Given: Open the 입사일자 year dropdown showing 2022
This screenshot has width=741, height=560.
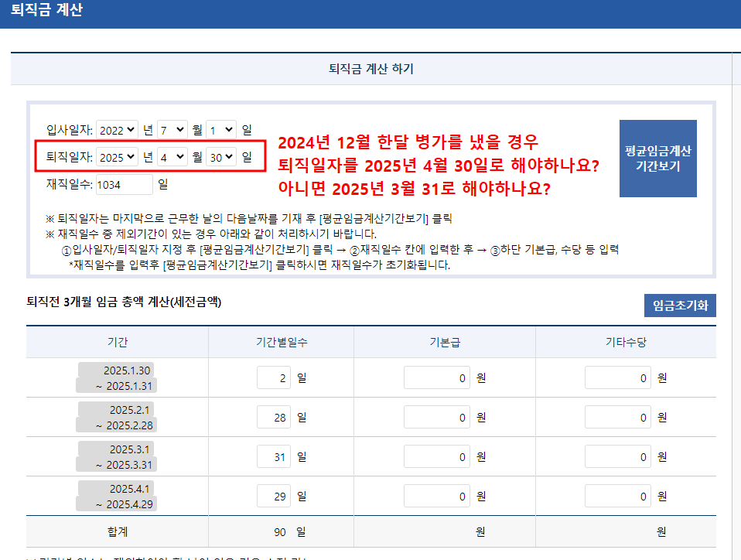Looking at the screenshot, I should [117, 129].
